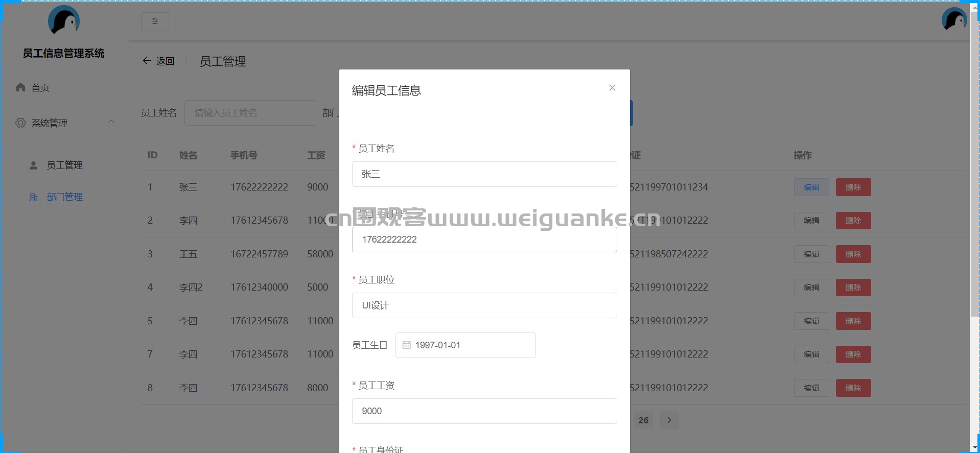
Task: Click the 返回 back link
Action: (158, 61)
